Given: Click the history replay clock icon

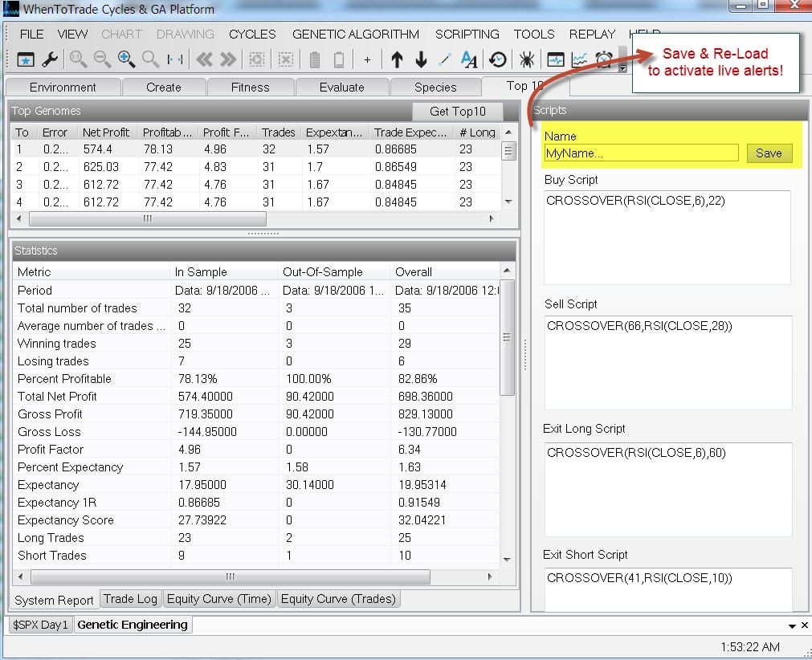Looking at the screenshot, I should point(498,60).
